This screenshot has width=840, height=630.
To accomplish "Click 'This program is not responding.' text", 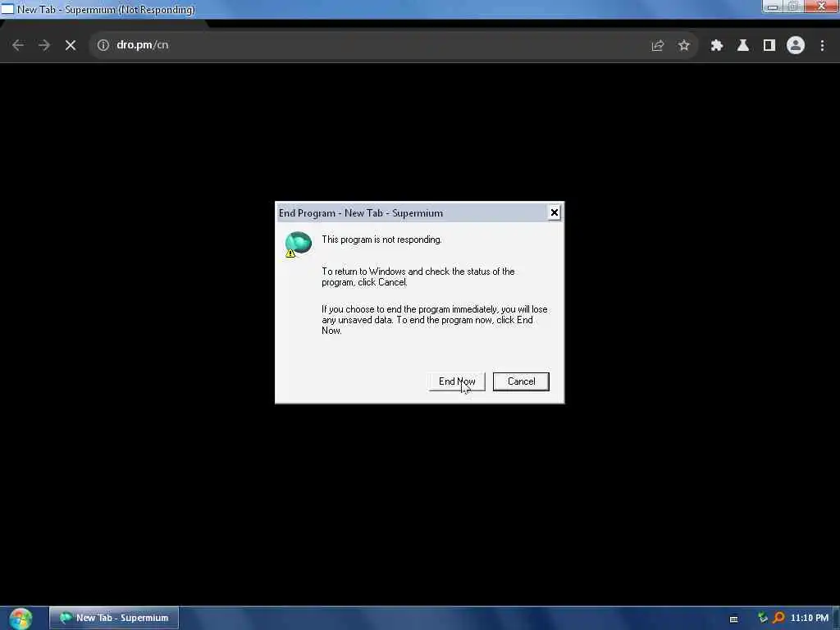I will [381, 240].
